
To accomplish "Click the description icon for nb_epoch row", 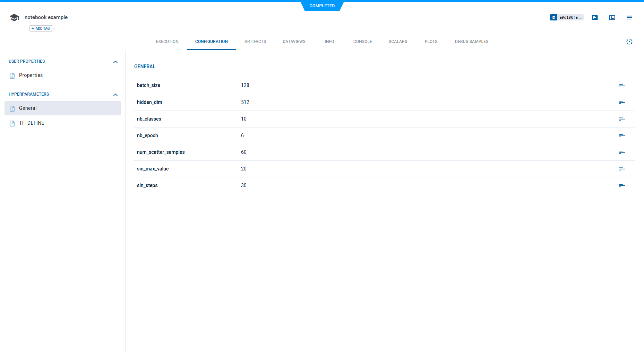I will tap(622, 135).
